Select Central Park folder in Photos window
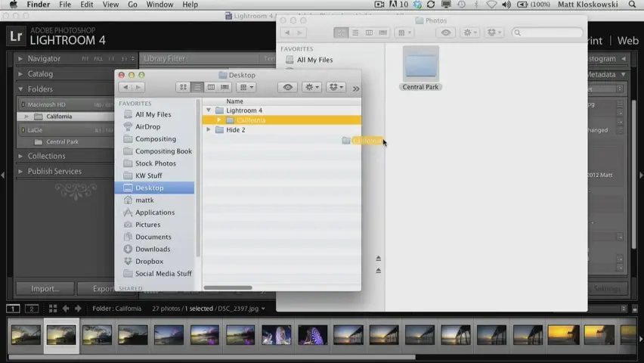 coord(420,68)
